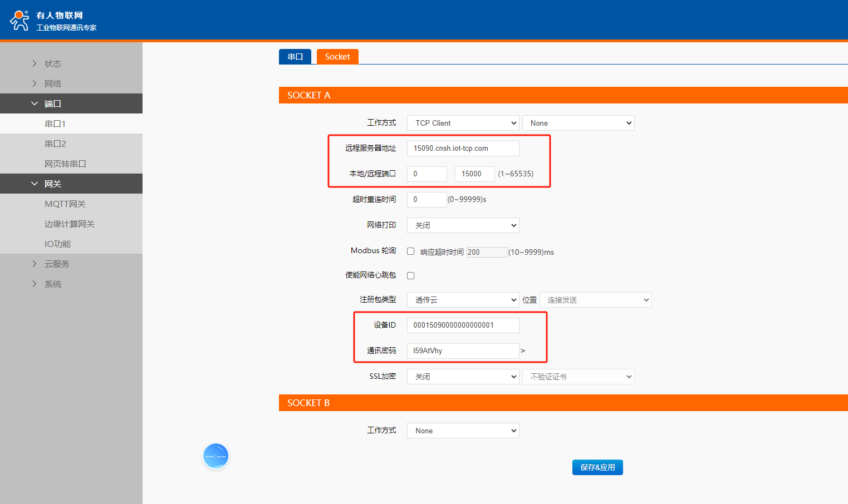Open the 注册包类型 透传云 dropdown
Image resolution: width=848 pixels, height=504 pixels.
(463, 300)
